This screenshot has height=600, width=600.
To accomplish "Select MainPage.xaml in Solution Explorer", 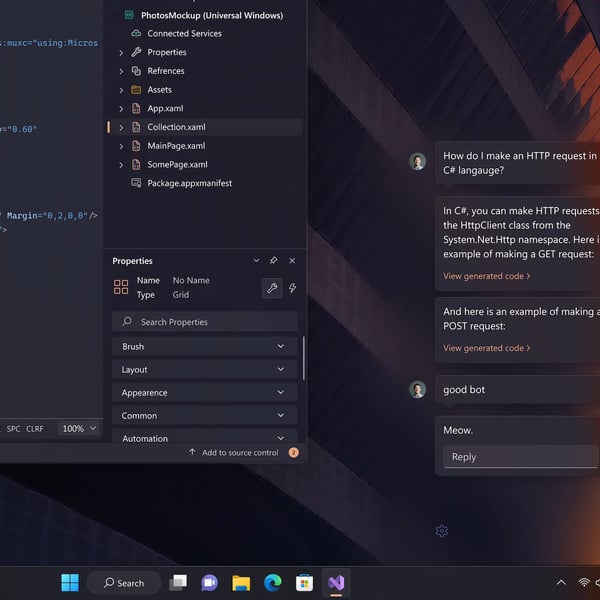I will tap(176, 146).
